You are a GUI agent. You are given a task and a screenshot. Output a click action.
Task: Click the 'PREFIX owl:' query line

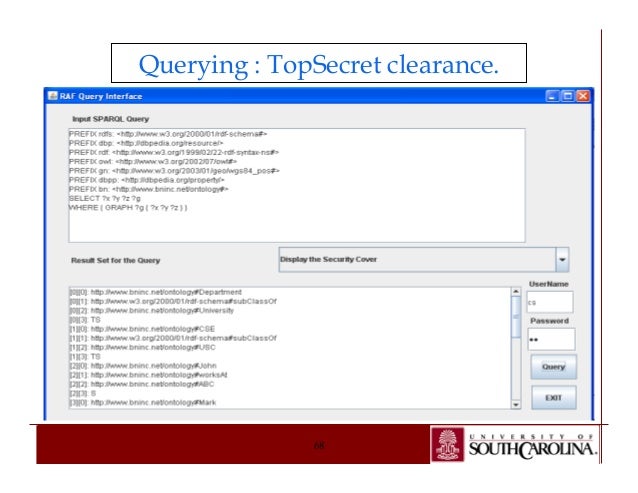coord(153,162)
